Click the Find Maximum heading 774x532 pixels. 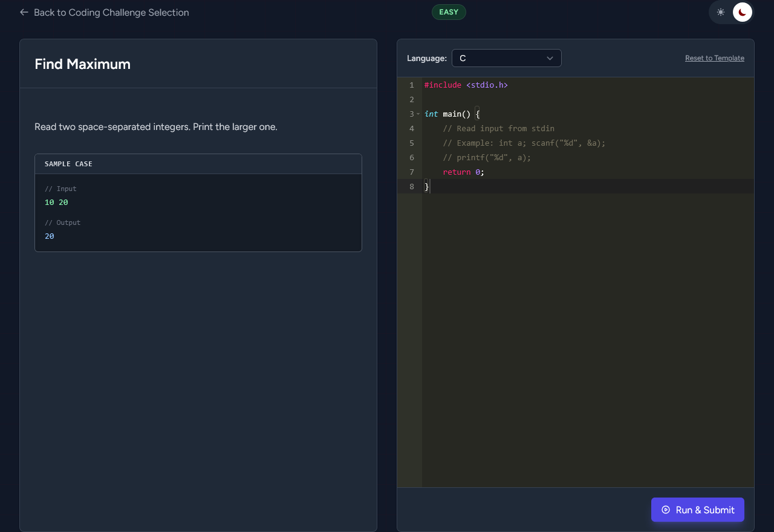pyautogui.click(x=82, y=64)
